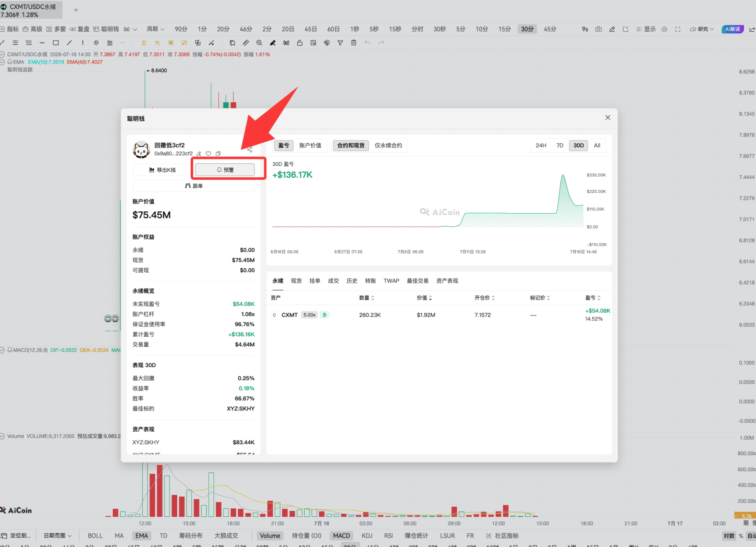Viewport: 756px width, 547px height.
Task: Select 合约和现货 scope
Action: [351, 146]
